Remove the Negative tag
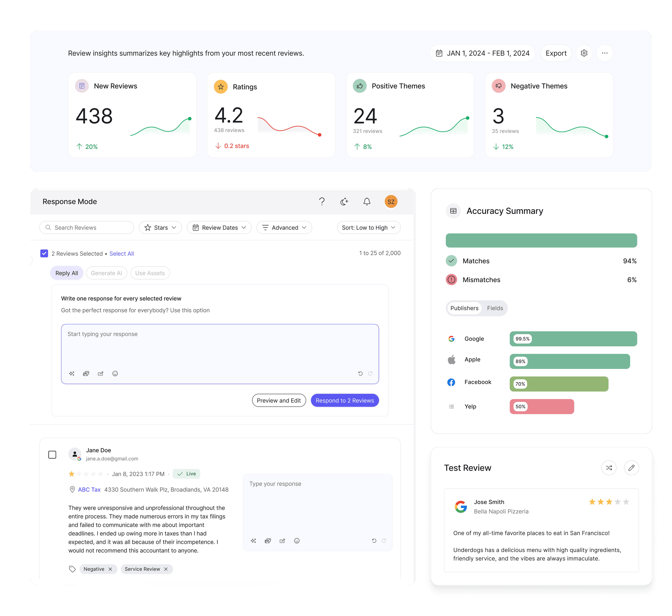 [x=110, y=569]
